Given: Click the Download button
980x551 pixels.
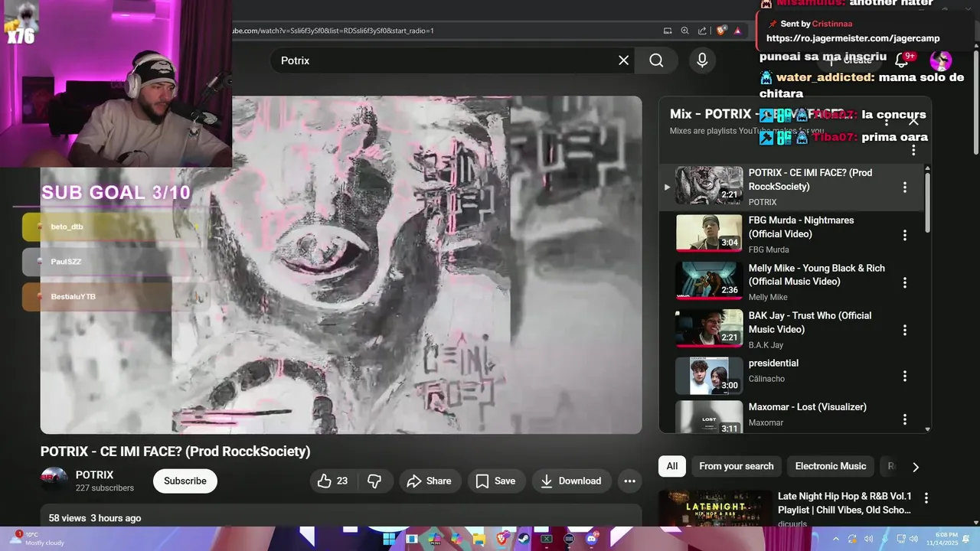Looking at the screenshot, I should (571, 481).
